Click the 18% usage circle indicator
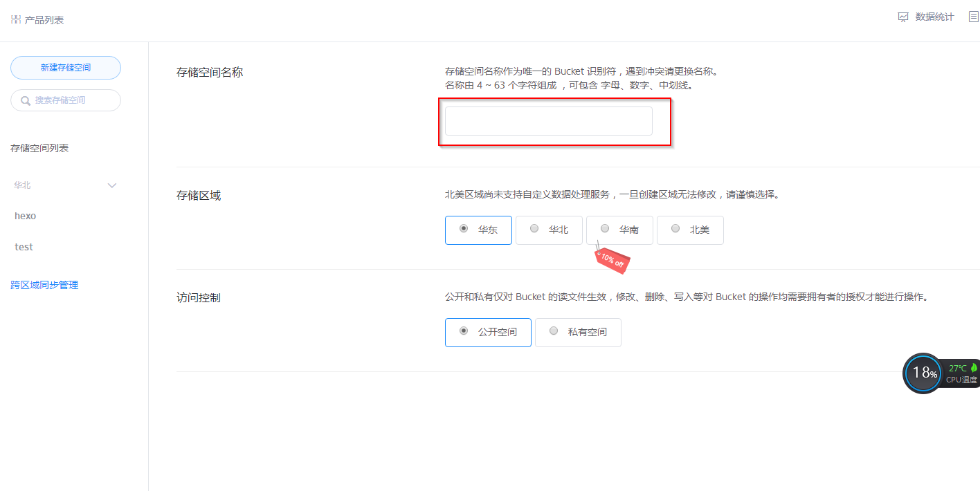This screenshot has height=491, width=980. coord(923,373)
